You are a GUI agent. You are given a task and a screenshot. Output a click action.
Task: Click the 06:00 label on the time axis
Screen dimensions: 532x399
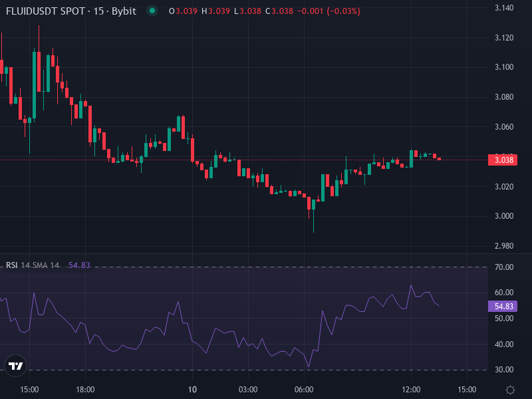[305, 388]
